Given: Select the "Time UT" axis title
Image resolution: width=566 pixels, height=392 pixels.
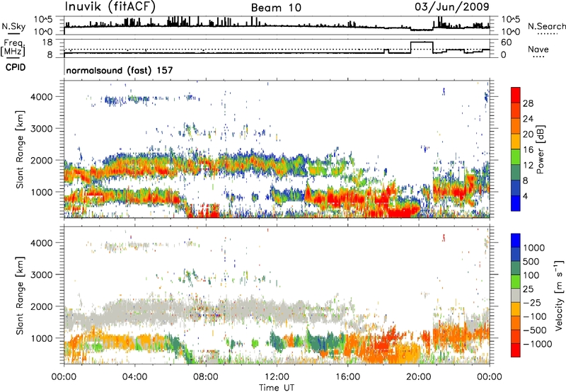Looking at the screenshot, I should pos(277,388).
